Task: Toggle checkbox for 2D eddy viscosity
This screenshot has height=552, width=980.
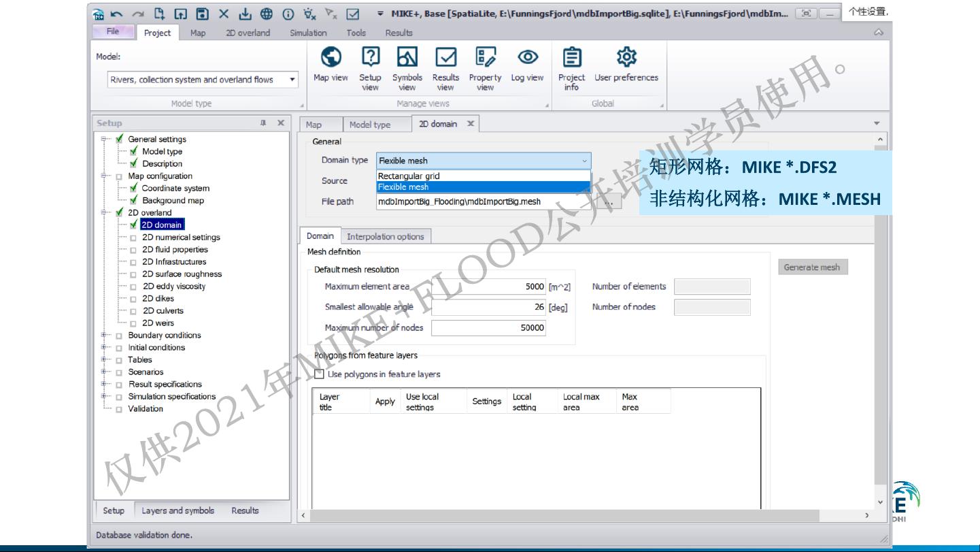Action: [133, 287]
